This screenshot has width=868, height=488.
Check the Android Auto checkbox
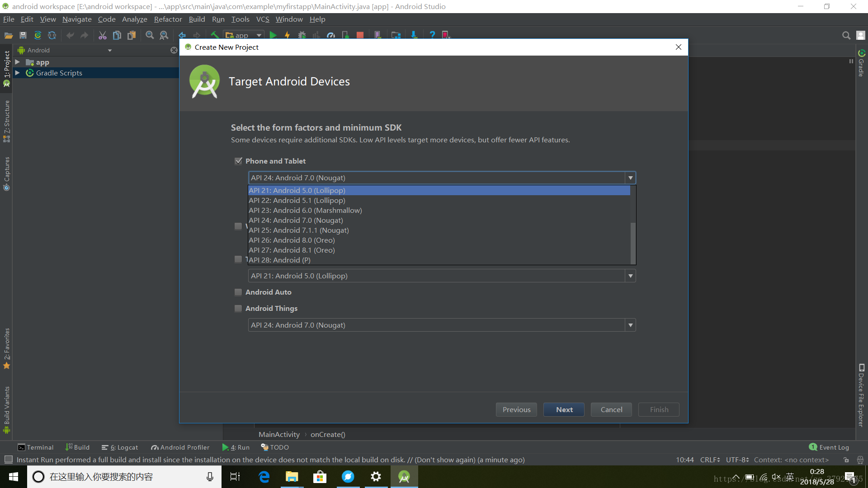(x=238, y=292)
